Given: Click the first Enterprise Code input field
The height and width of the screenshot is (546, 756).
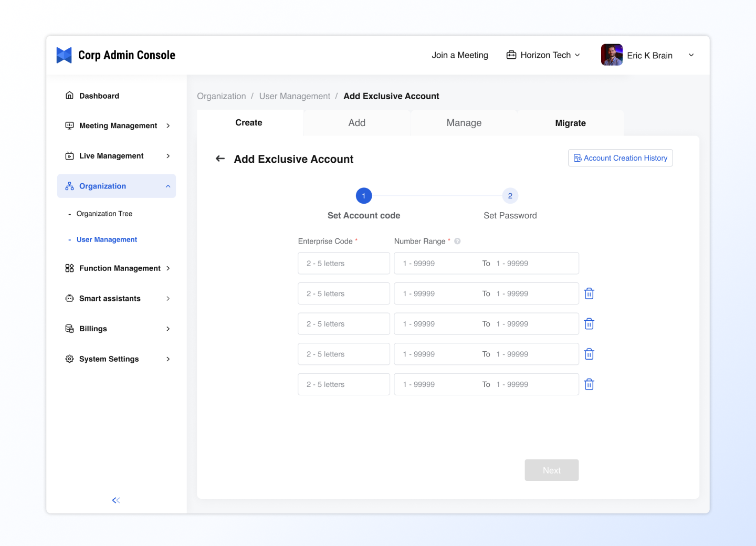Looking at the screenshot, I should coord(344,264).
